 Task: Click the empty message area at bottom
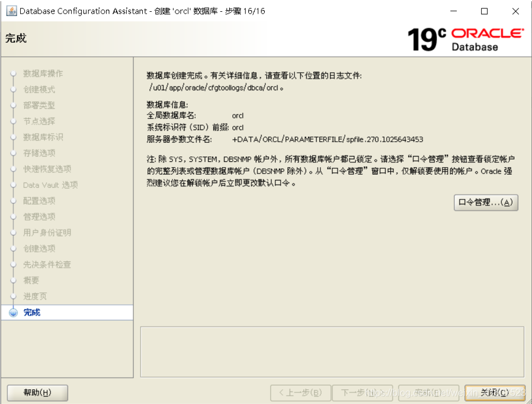[x=332, y=352]
